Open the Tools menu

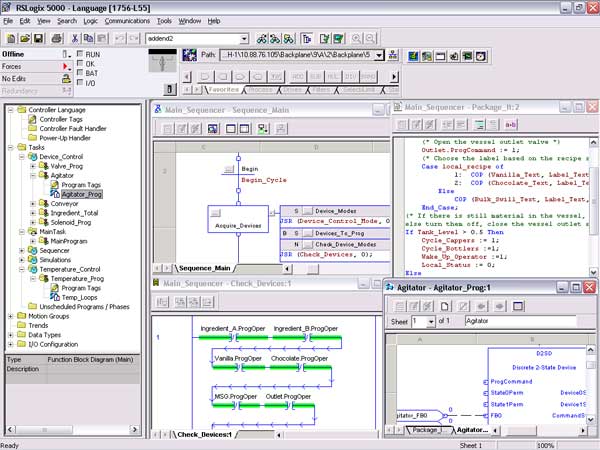(x=164, y=21)
